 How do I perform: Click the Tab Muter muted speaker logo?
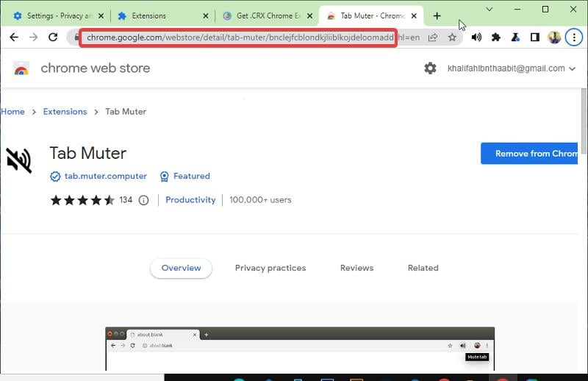click(19, 160)
